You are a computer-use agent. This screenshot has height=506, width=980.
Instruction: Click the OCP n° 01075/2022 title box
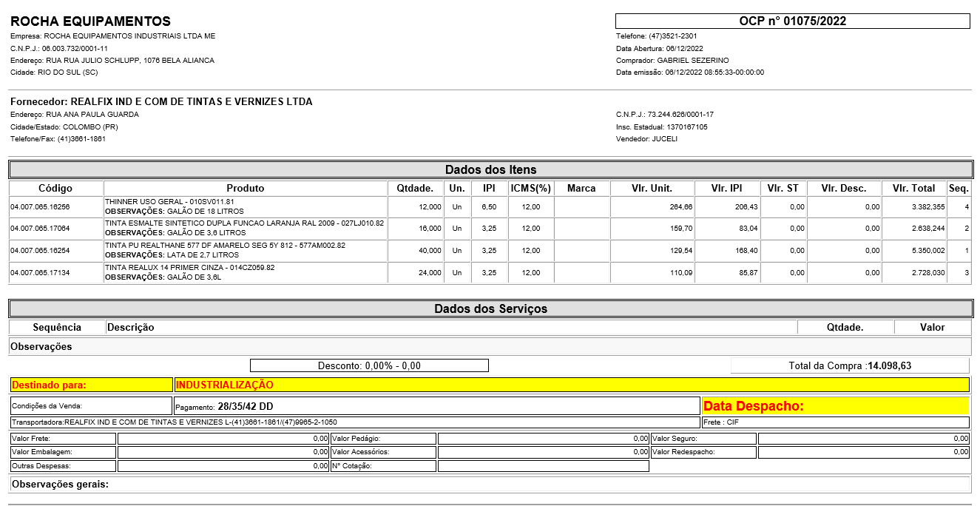(792, 21)
